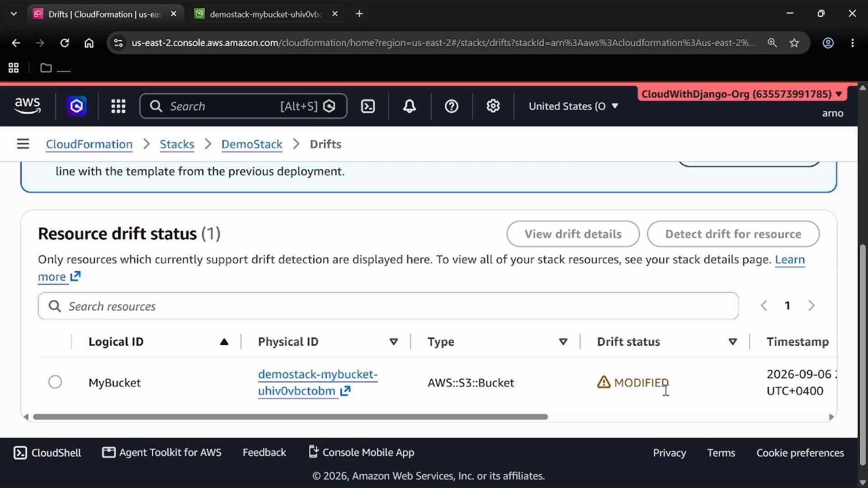Screen dimensions: 868x488
Task: Open the DemoStack breadcrumb link
Action: [x=252, y=144]
